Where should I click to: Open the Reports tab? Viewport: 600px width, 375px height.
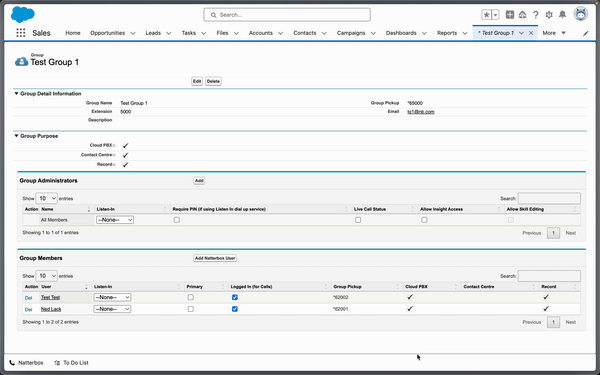point(447,33)
